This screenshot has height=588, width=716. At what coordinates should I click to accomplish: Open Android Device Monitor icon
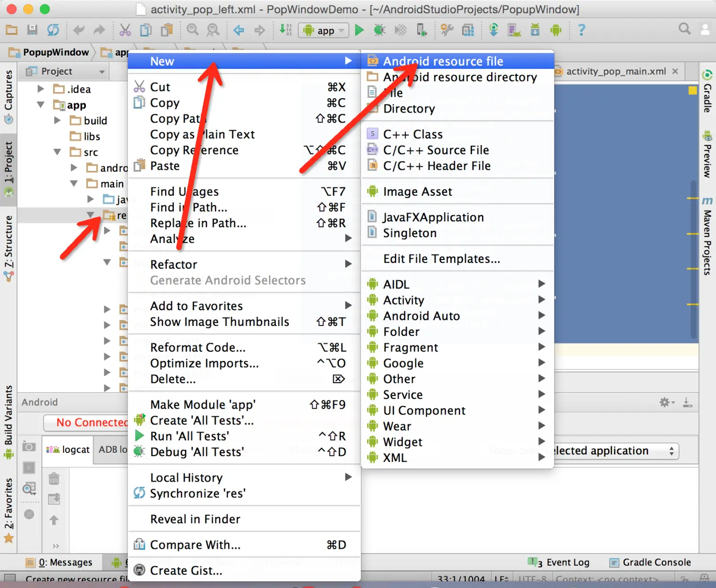coord(556,30)
